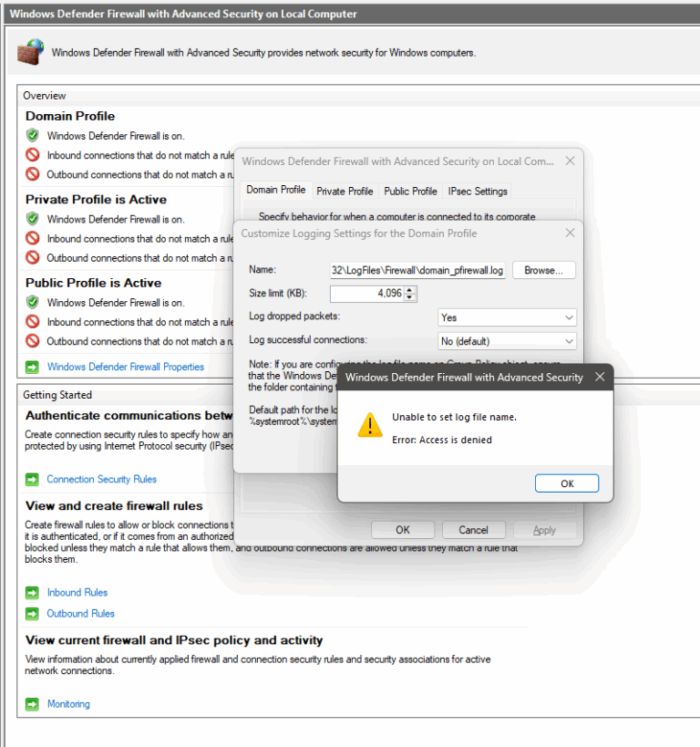Open the Log successful connections dropdown
The height and width of the screenshot is (747, 700).
(x=507, y=341)
